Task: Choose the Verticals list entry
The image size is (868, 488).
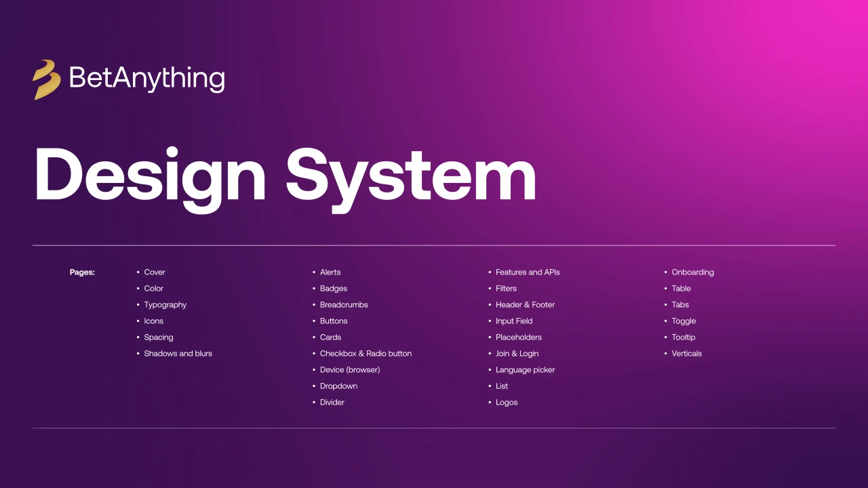Action: coord(686,354)
